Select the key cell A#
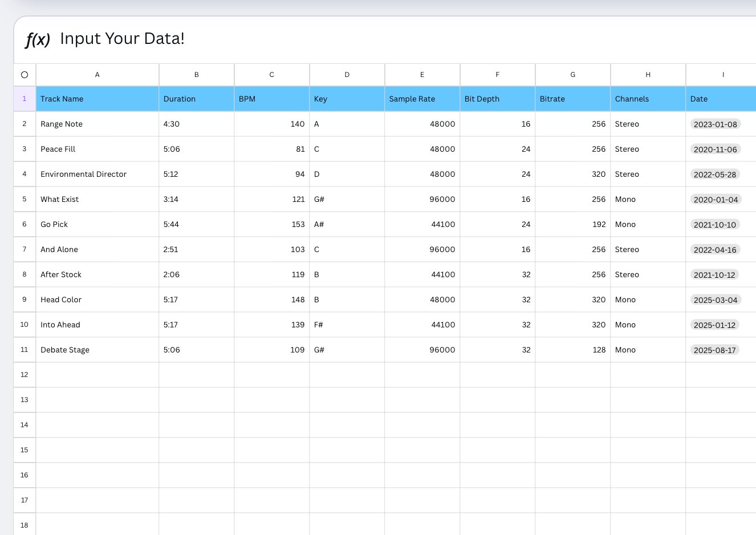 [347, 224]
